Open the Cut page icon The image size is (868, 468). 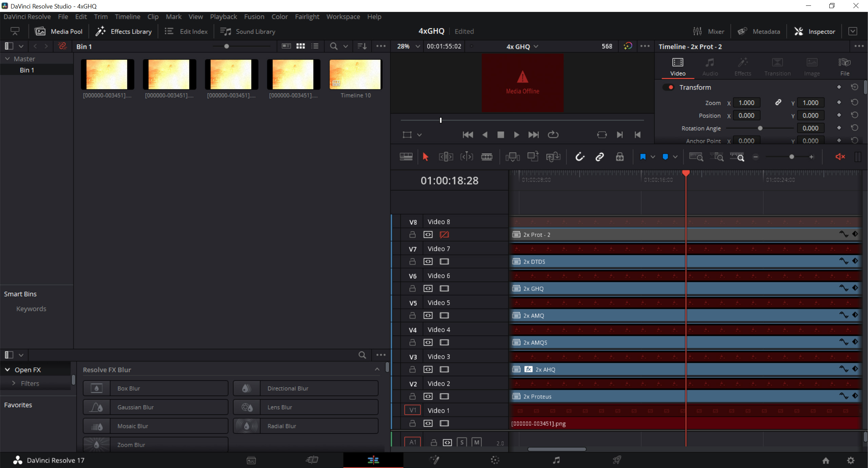[312, 460]
